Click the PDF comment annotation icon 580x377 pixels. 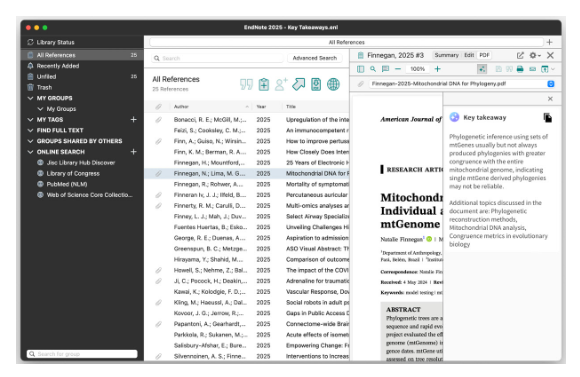coord(385,69)
